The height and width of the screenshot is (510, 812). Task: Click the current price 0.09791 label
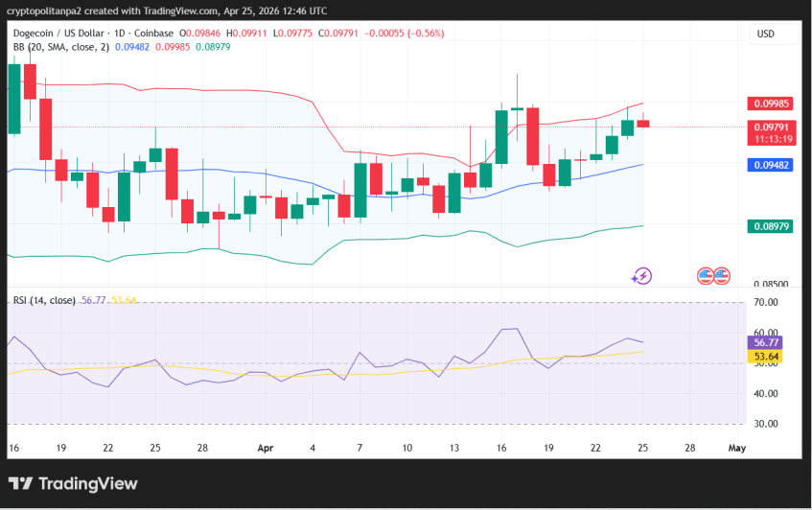pos(771,127)
